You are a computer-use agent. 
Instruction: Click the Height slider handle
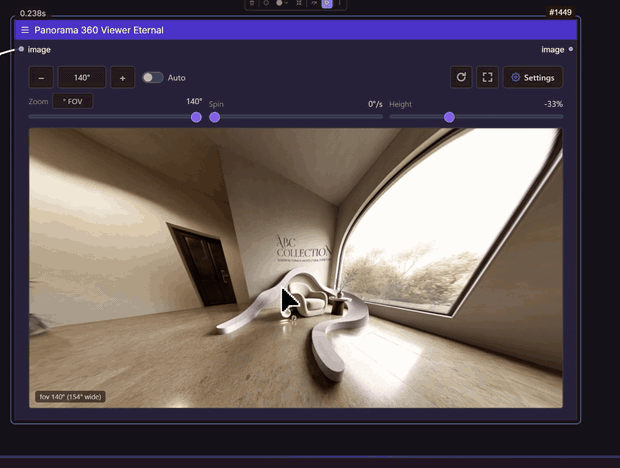click(449, 117)
